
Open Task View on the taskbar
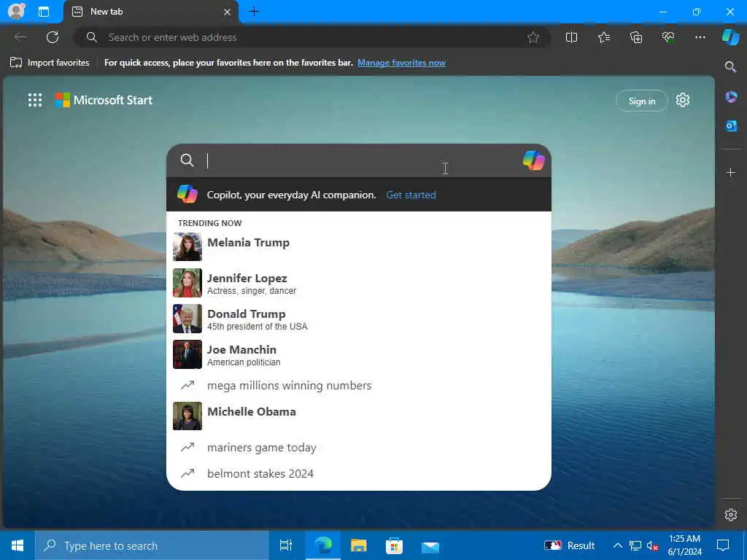[285, 545]
